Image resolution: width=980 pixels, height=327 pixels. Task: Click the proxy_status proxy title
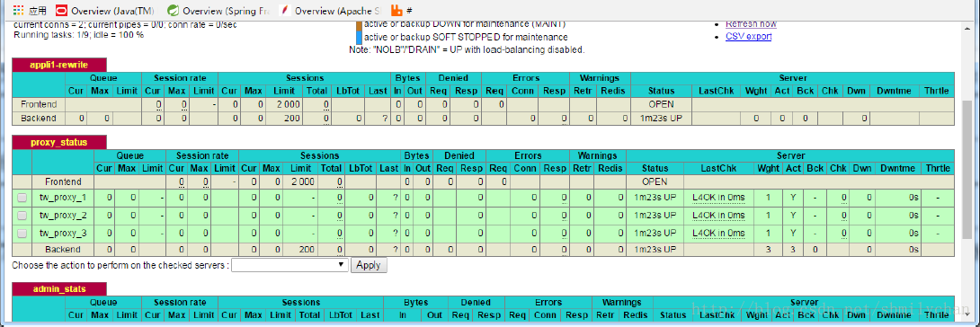pyautogui.click(x=58, y=142)
